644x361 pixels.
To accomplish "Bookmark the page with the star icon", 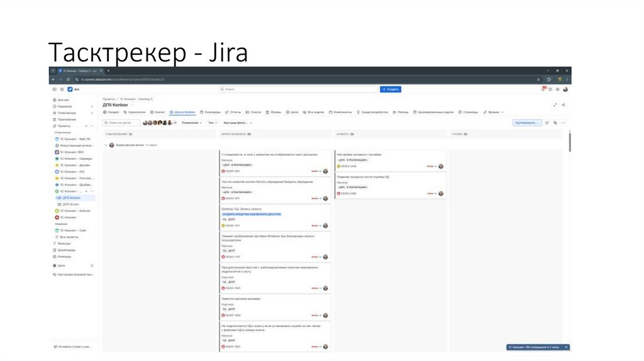I will pos(538,79).
